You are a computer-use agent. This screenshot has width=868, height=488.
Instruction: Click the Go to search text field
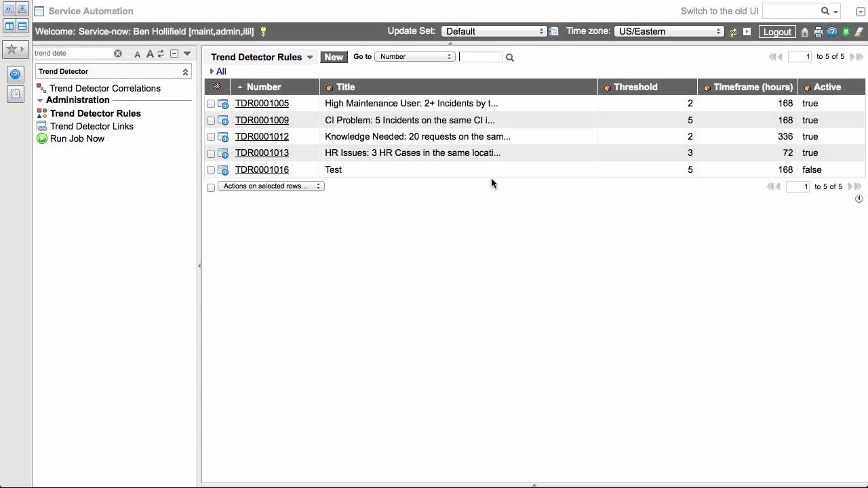point(481,57)
